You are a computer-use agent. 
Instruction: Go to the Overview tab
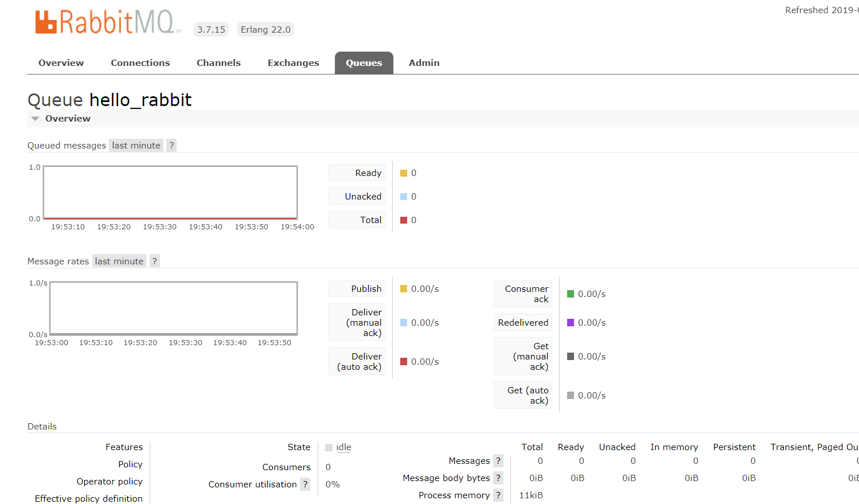pyautogui.click(x=61, y=63)
